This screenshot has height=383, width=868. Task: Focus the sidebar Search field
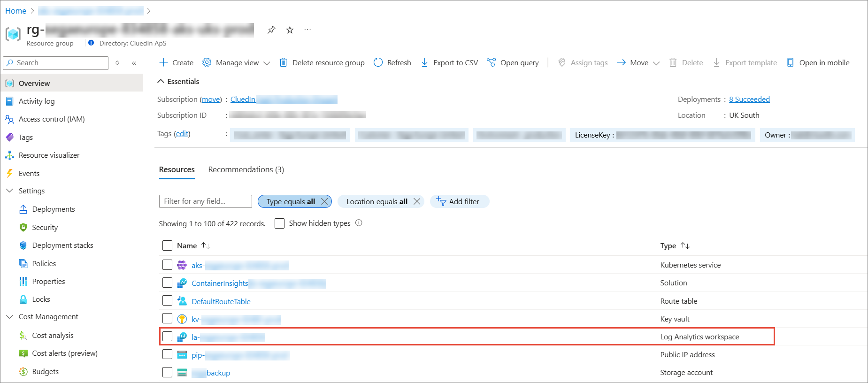coord(56,63)
